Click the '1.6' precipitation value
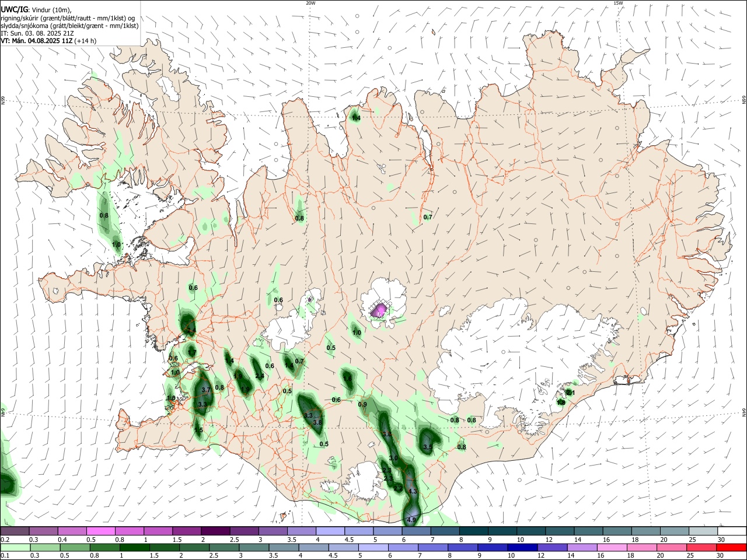 tap(347, 378)
